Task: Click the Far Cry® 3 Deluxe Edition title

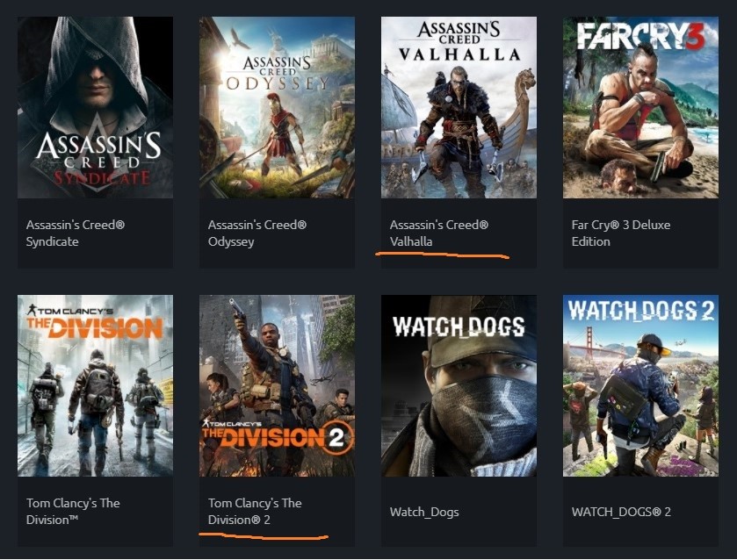Action: [x=621, y=233]
